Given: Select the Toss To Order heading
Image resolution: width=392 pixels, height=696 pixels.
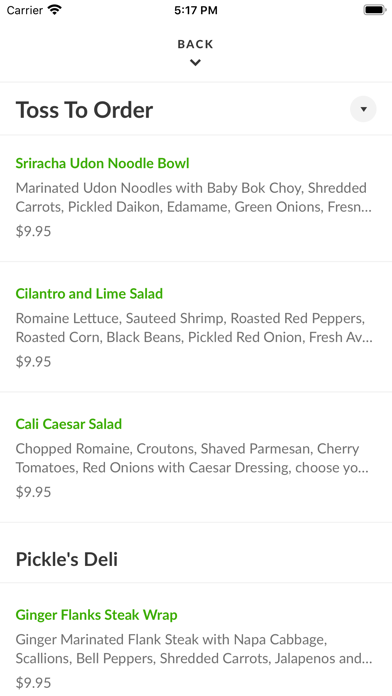Looking at the screenshot, I should click(x=84, y=110).
